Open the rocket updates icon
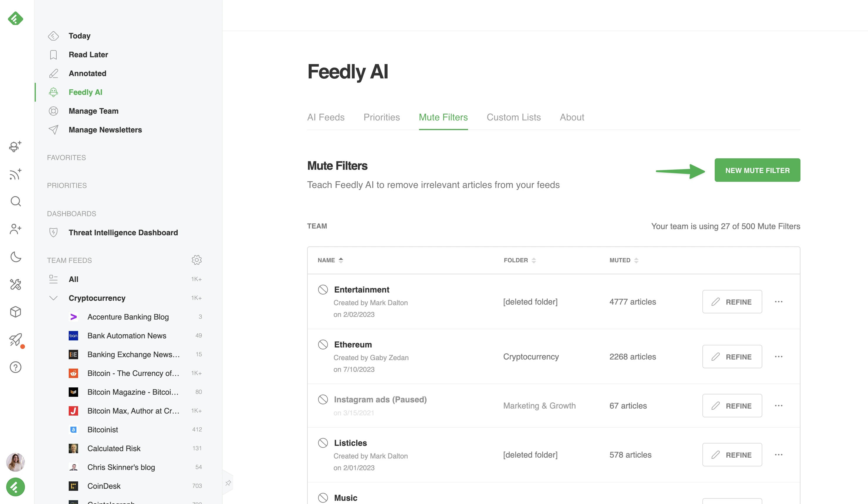Screen dimensions: 868x504 [x=16, y=340]
